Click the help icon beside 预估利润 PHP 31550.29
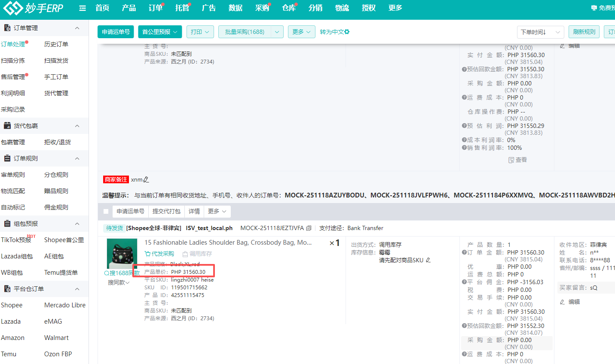This screenshot has width=615, height=364. [x=464, y=126]
